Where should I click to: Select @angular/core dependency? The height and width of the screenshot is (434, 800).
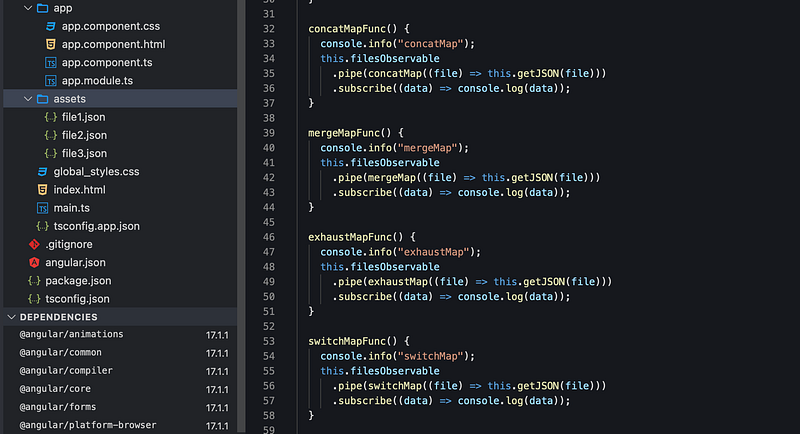tap(55, 389)
